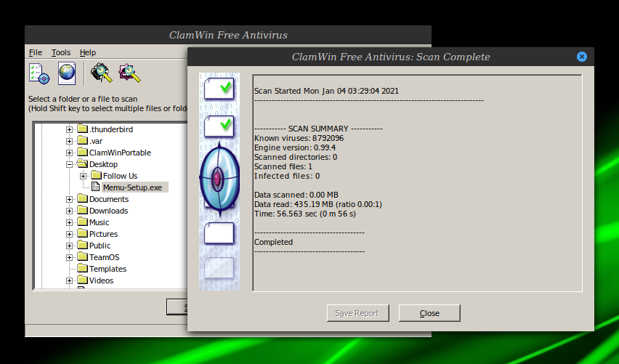Click the Data scanned: 0.00 MB line
The height and width of the screenshot is (364, 619).
point(296,195)
